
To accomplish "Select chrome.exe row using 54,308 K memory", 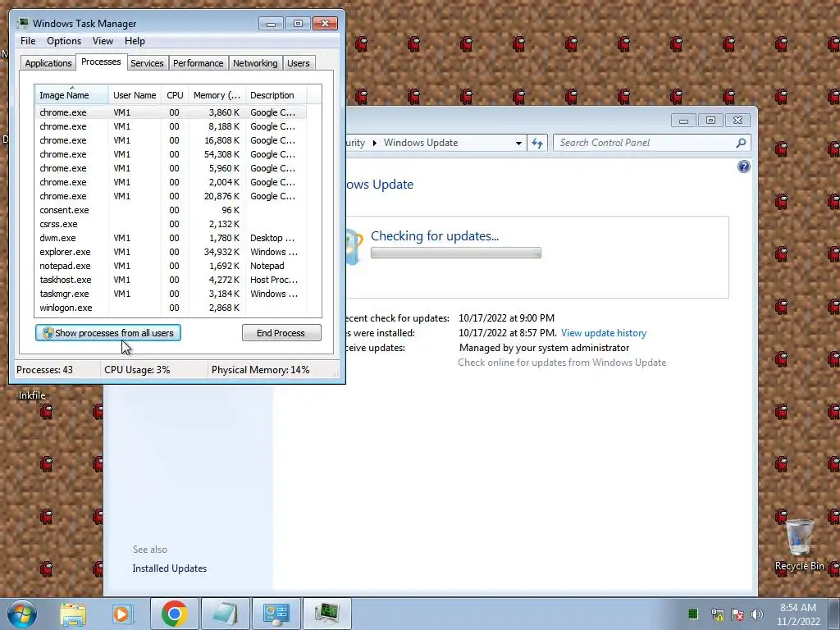I will tap(171, 154).
